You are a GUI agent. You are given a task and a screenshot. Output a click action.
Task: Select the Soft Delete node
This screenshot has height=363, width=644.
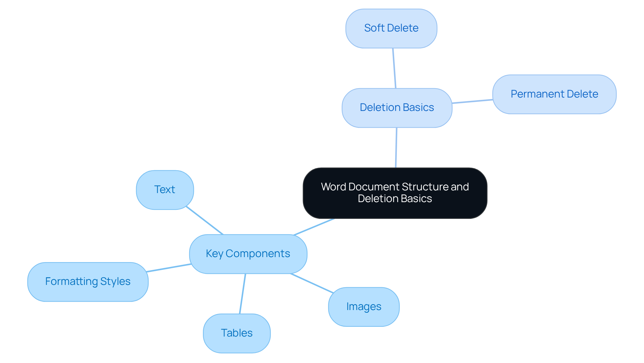tap(391, 28)
